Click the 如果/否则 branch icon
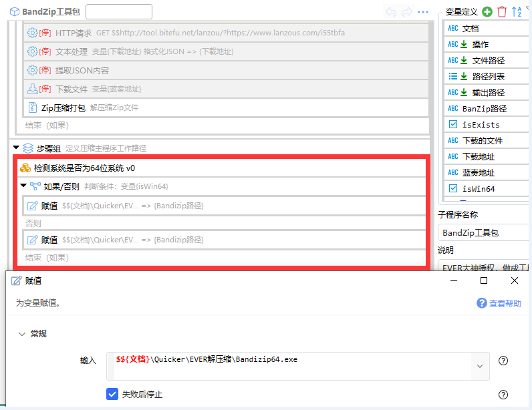The image size is (532, 410). pos(35,186)
